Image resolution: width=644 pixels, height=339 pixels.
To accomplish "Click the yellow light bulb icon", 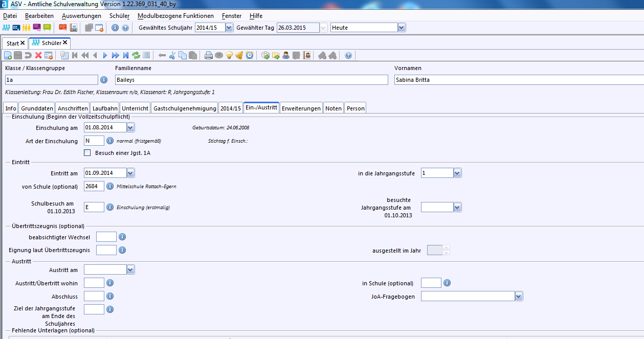I will (229, 55).
